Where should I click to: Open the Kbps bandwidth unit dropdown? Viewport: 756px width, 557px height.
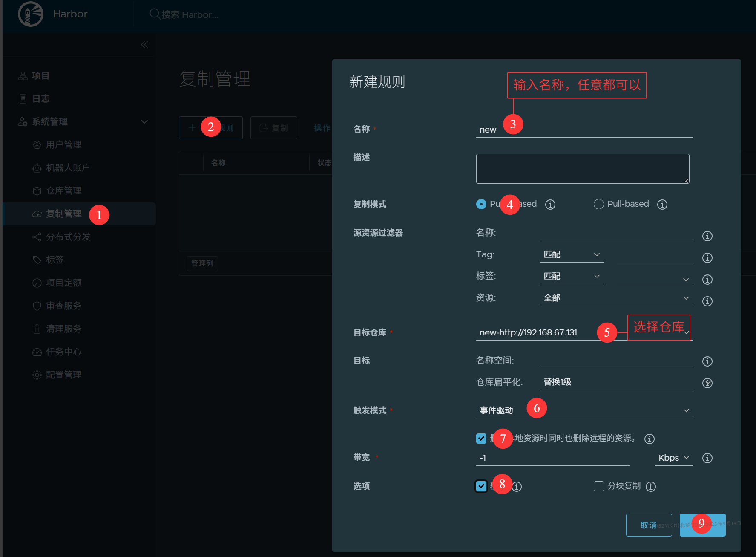tap(673, 458)
